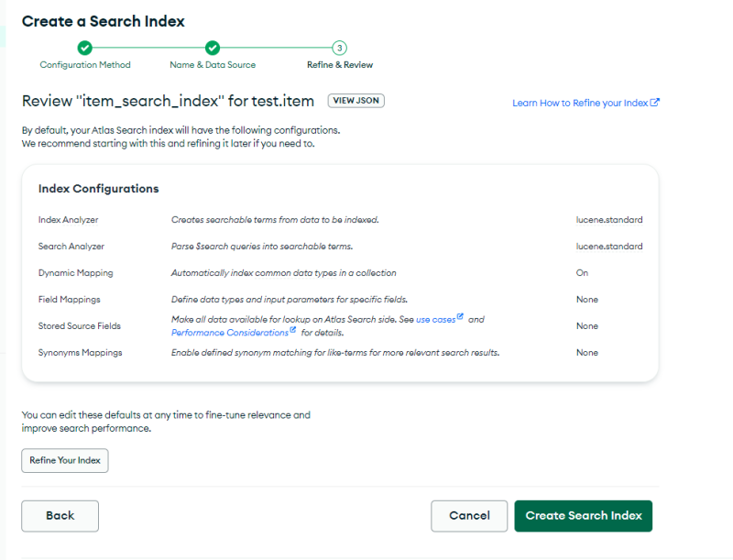Click Index Analyzer's lucene.standard value

pos(608,220)
